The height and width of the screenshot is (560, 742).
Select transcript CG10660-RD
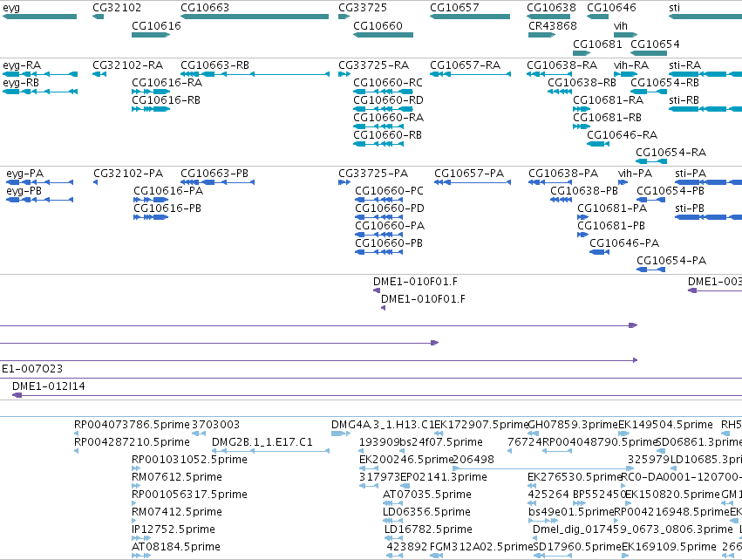click(x=384, y=109)
